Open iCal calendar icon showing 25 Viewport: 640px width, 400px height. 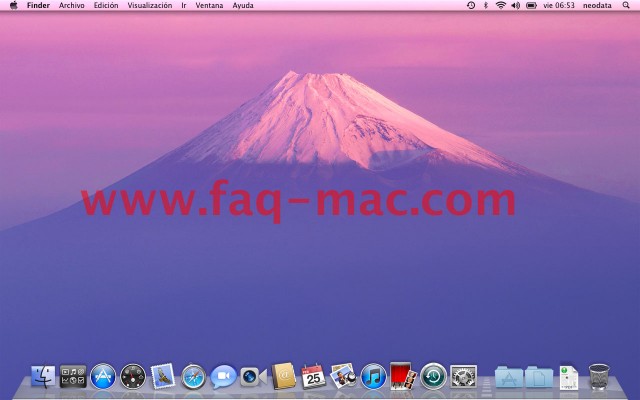tap(313, 376)
